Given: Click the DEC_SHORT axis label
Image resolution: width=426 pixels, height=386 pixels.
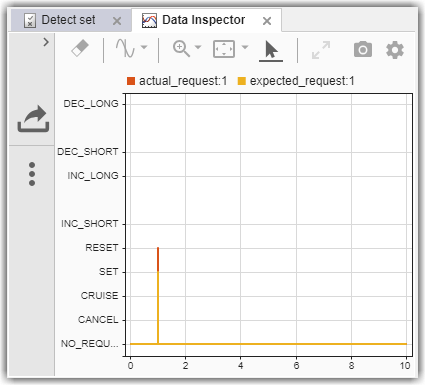Looking at the screenshot, I should (88, 152).
